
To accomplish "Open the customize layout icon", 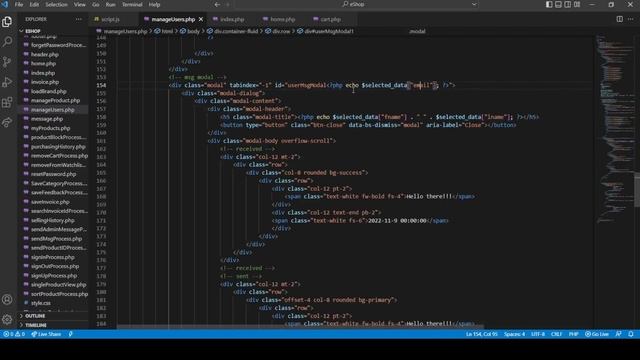I will tap(577, 4).
